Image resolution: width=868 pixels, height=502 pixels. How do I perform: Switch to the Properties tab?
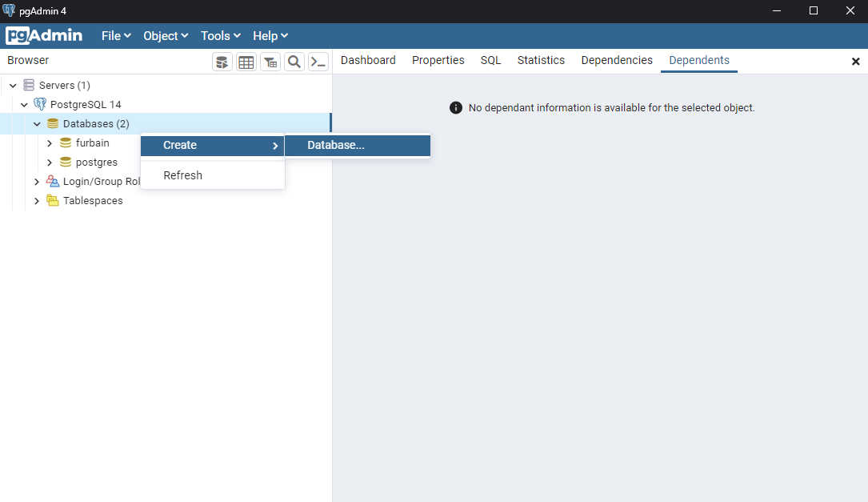(x=438, y=60)
